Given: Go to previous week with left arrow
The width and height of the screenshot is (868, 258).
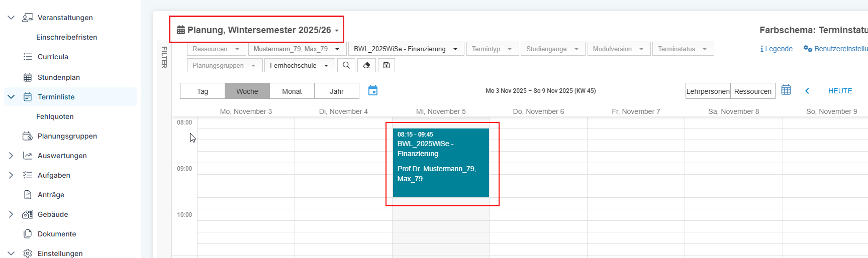Looking at the screenshot, I should tap(807, 91).
